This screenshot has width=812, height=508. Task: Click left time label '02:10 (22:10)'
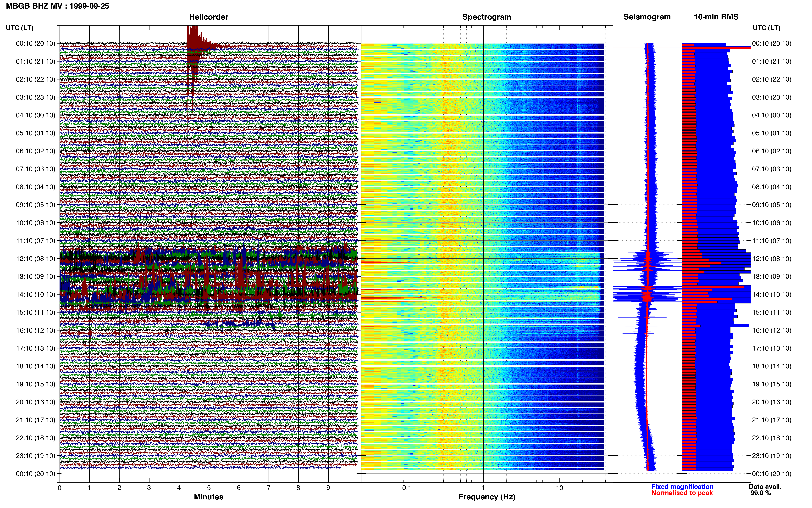point(36,79)
